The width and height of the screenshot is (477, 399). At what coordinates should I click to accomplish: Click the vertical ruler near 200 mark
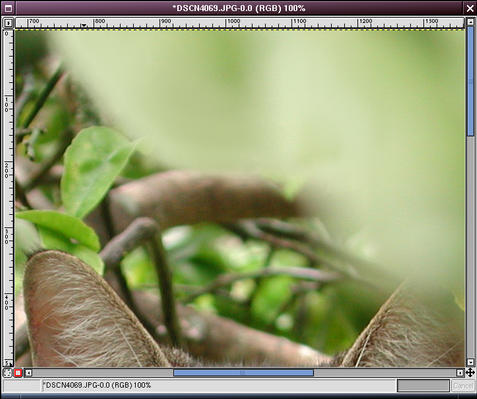[x=8, y=169]
